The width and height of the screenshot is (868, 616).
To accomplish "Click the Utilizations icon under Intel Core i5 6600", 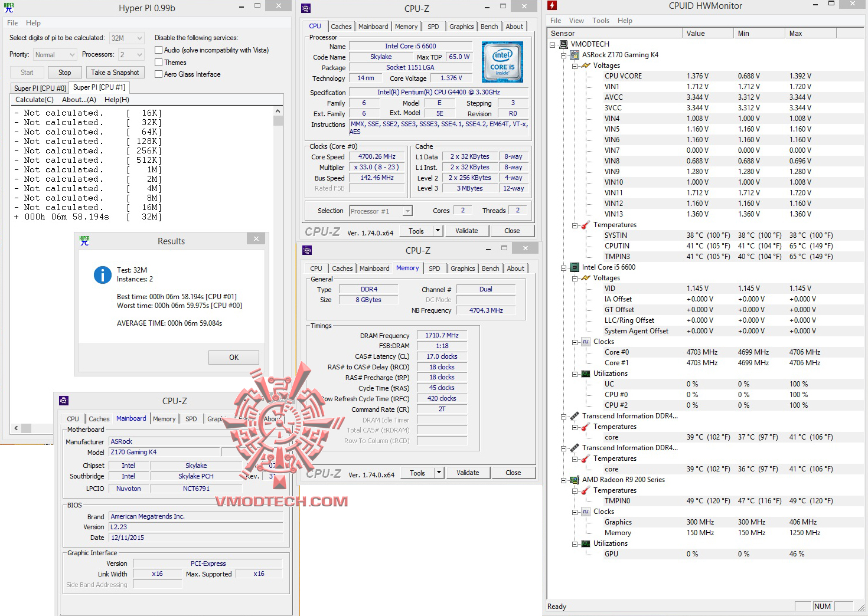I will (586, 373).
